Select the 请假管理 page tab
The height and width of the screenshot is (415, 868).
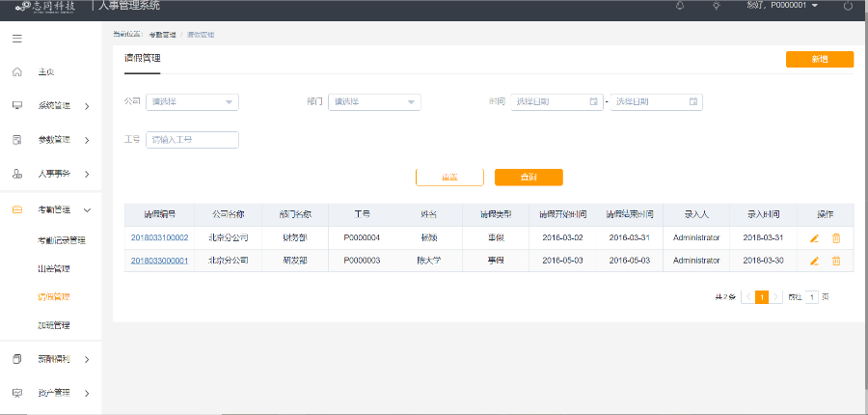[143, 58]
